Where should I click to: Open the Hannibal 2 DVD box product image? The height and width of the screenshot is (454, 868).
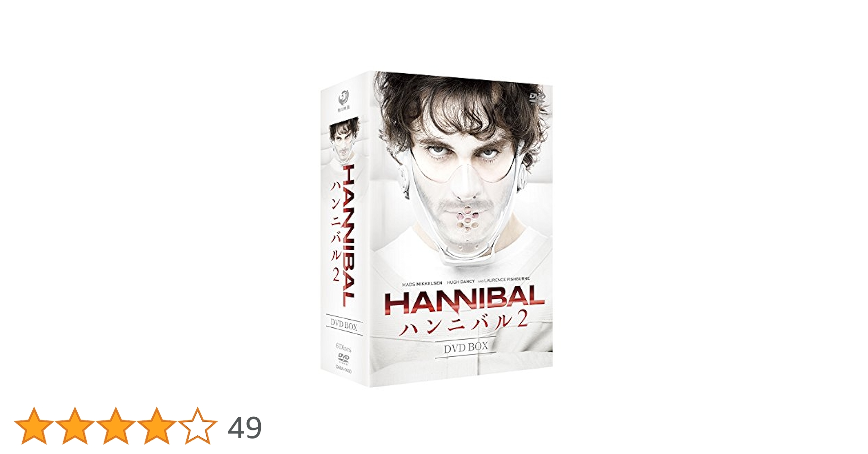tap(437, 228)
